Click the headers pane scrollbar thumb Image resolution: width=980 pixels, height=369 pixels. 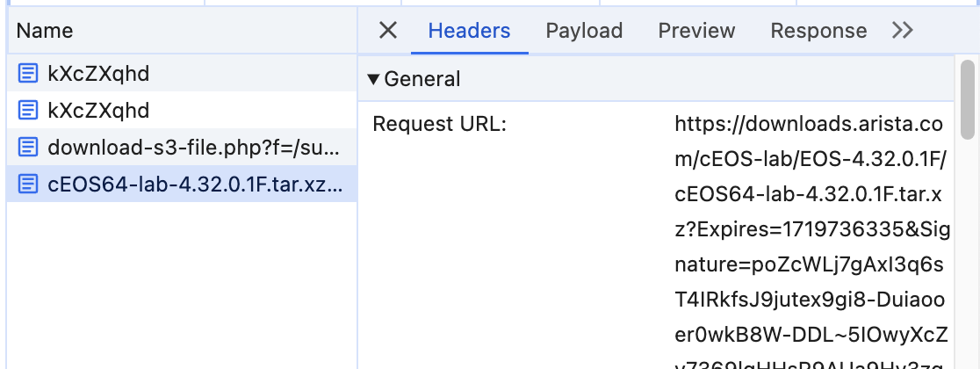(968, 99)
